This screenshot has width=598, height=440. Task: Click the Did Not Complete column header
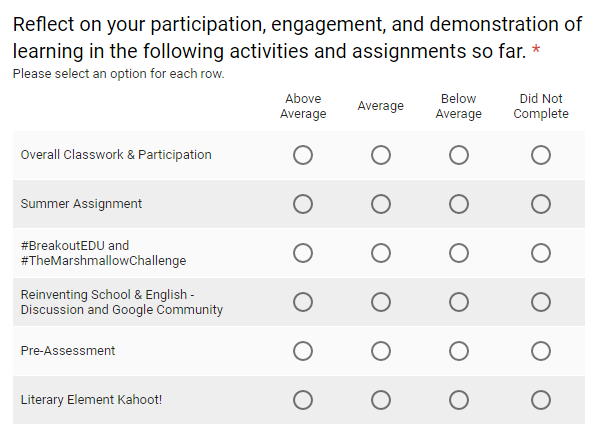click(x=541, y=106)
